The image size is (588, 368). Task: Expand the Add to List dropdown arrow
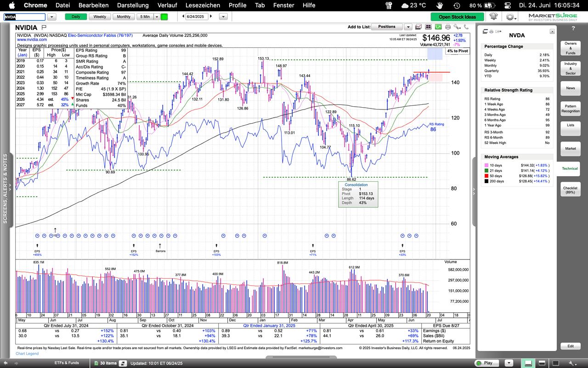[x=407, y=27]
